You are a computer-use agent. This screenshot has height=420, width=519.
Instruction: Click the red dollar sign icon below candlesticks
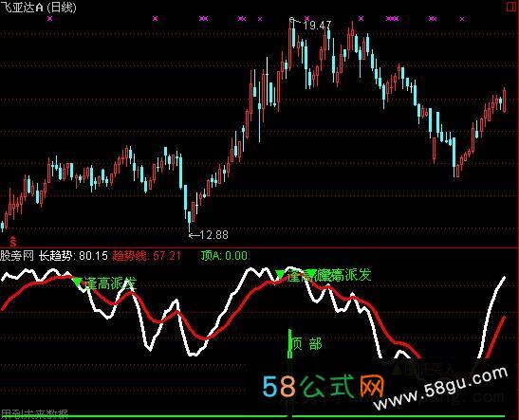(12, 242)
